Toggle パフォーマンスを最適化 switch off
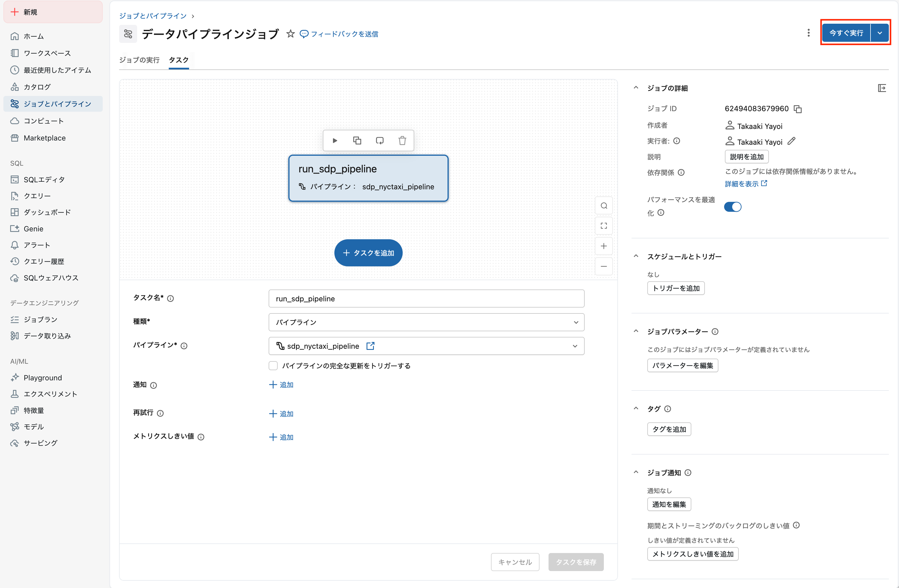Viewport: 899px width, 588px height. [733, 207]
